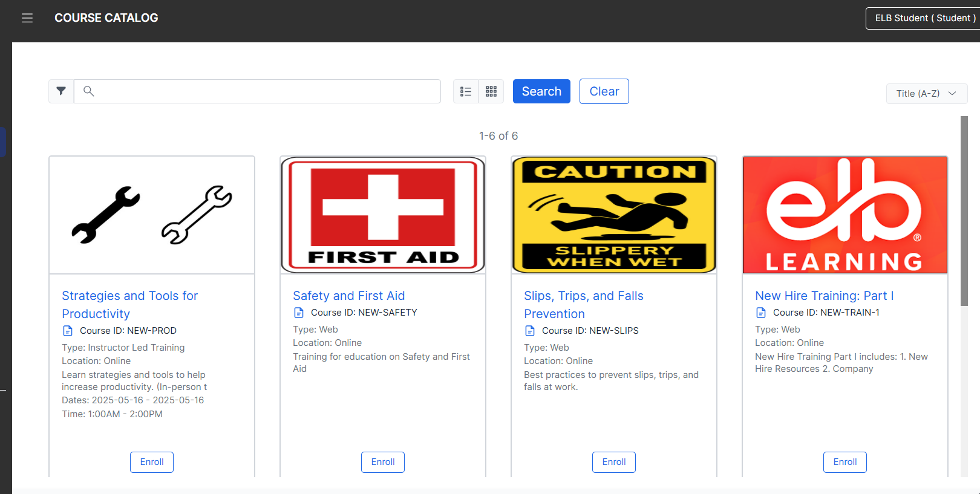This screenshot has height=494, width=980.
Task: Click the document icon beside NEW-SAFETY course ID
Action: pos(299,313)
